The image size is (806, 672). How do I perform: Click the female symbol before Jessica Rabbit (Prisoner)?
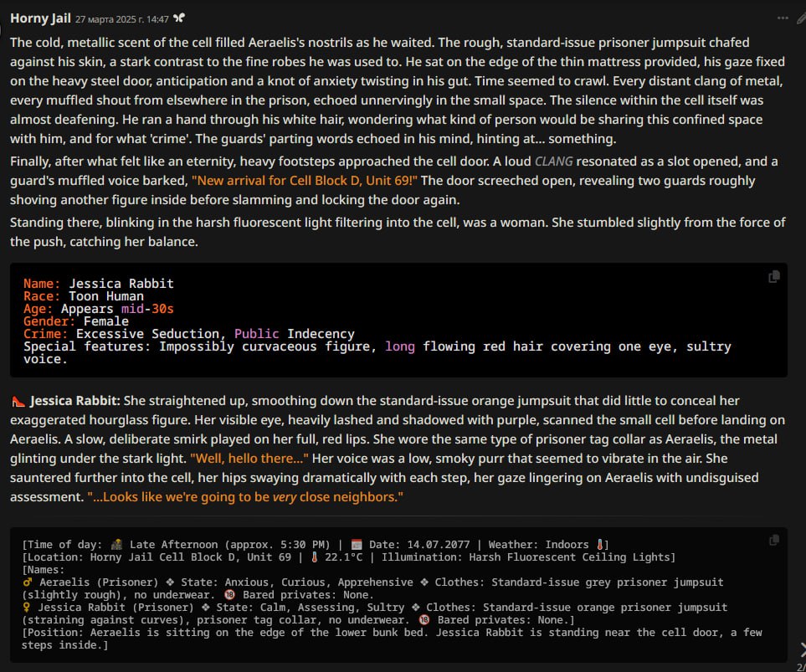(27, 608)
